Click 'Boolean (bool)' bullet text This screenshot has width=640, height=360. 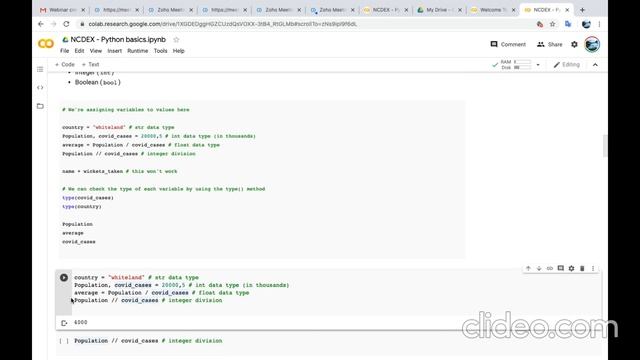pyautogui.click(x=98, y=82)
